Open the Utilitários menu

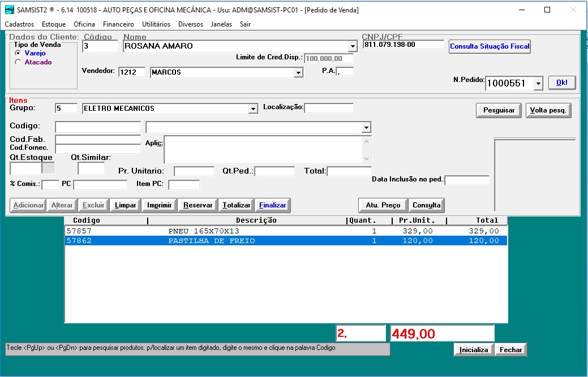[x=156, y=24]
